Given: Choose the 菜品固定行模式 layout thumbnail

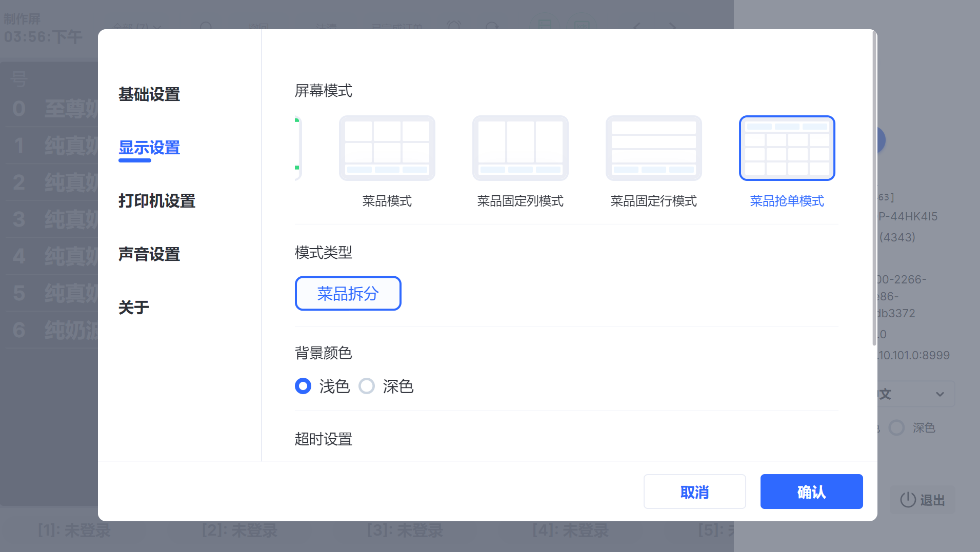Looking at the screenshot, I should point(654,148).
